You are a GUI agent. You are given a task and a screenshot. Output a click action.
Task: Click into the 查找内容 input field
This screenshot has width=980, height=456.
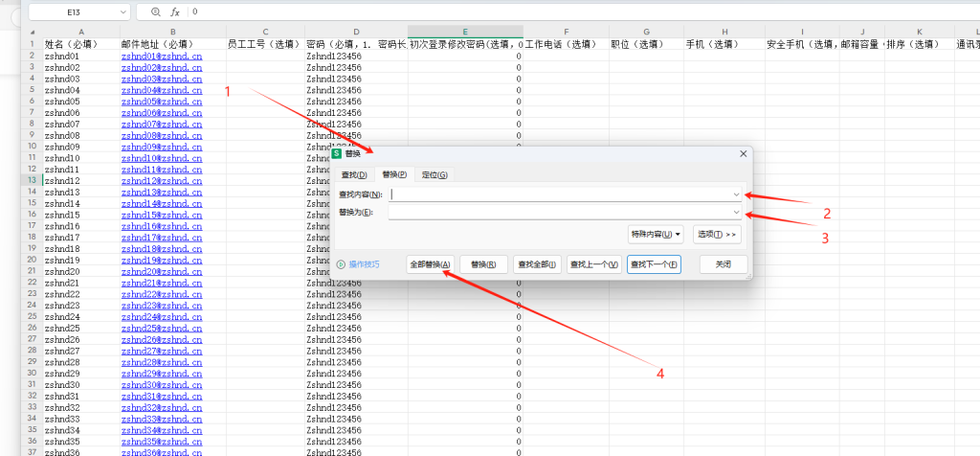[x=558, y=194]
